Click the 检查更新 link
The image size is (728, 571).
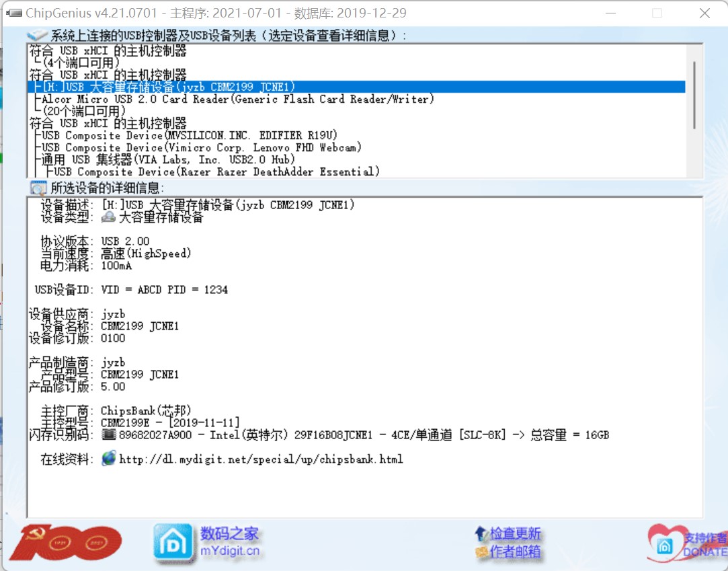coord(514,534)
